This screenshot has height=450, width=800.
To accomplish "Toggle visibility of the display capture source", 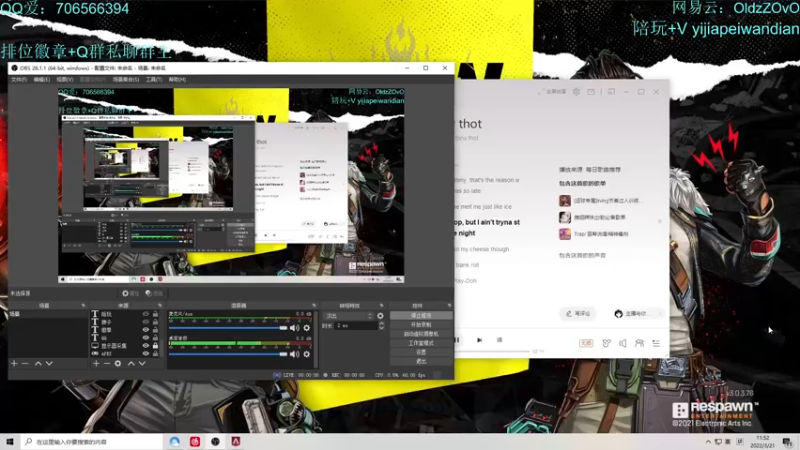I will click(146, 345).
